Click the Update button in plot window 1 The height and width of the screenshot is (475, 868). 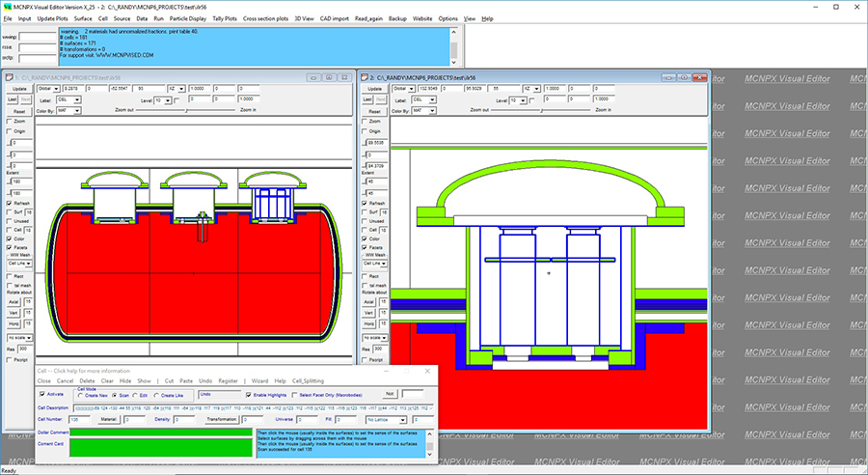click(x=19, y=89)
